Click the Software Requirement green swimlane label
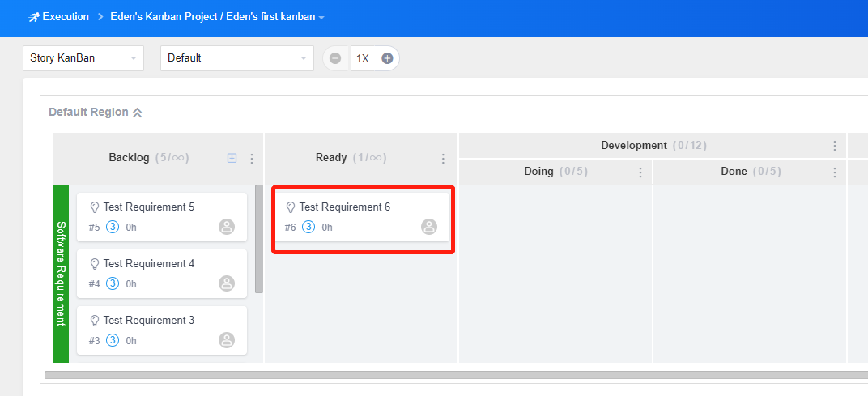Screen dimensions: 868x396 click(x=61, y=273)
